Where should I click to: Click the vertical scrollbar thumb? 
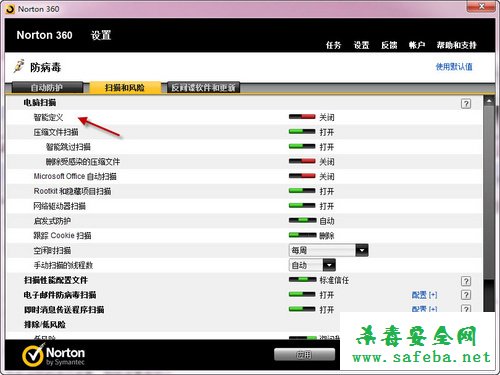coord(489,193)
